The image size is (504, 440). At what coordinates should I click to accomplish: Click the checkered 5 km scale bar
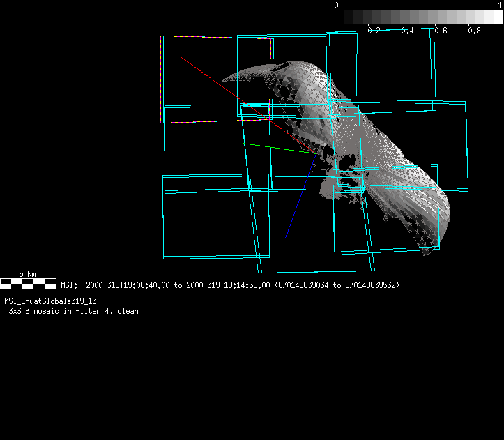tap(28, 283)
